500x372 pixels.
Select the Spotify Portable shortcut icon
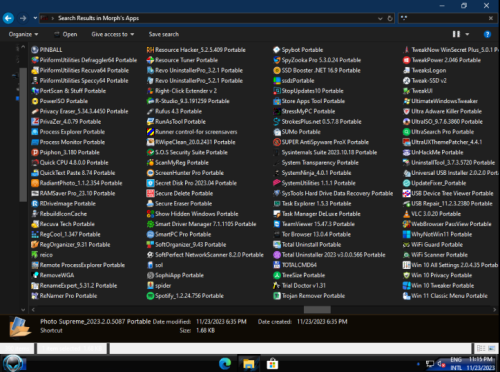(x=150, y=296)
